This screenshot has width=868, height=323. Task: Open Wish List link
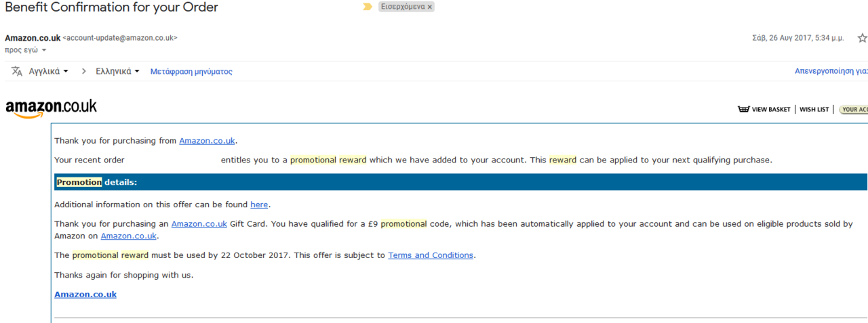tap(814, 109)
